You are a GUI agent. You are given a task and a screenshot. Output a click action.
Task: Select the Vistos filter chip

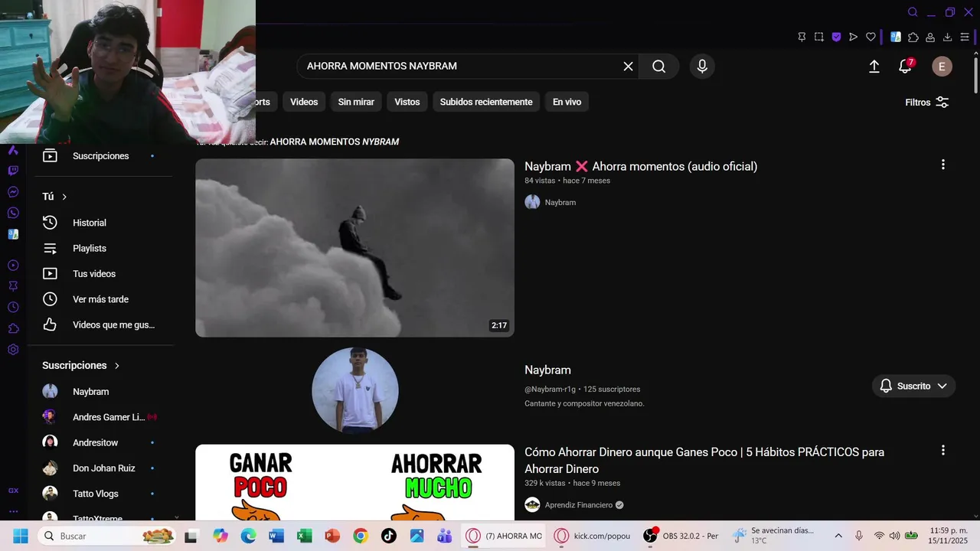tap(407, 102)
